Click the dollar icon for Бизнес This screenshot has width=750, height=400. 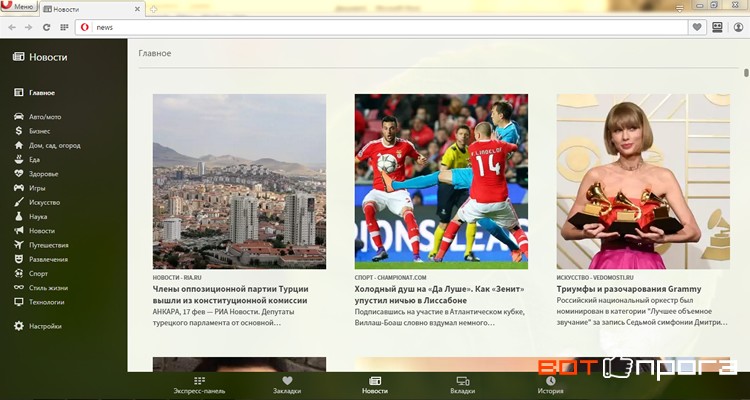19,131
